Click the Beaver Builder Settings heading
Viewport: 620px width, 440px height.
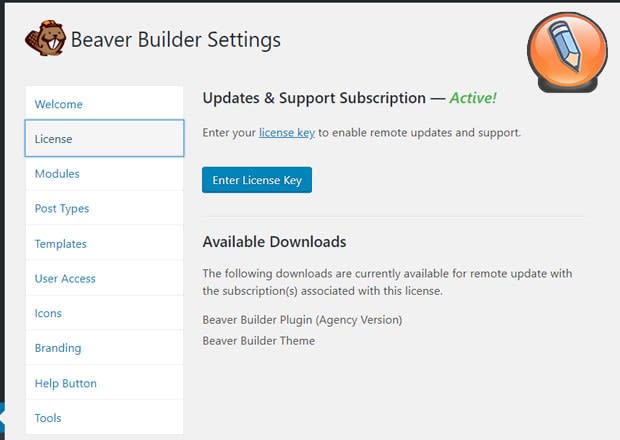click(176, 40)
